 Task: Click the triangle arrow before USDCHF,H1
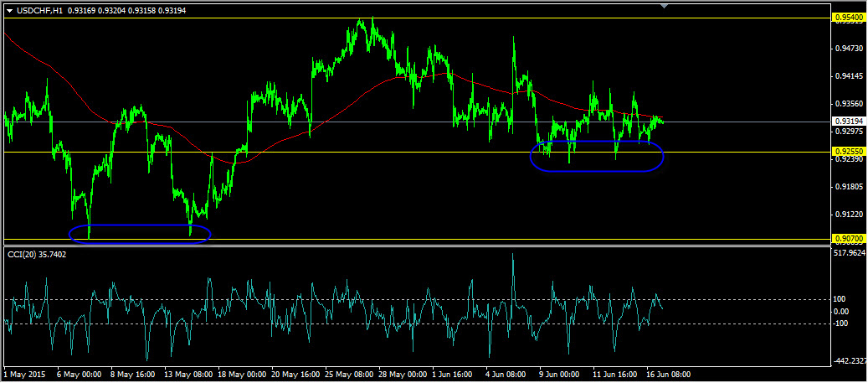click(x=9, y=11)
